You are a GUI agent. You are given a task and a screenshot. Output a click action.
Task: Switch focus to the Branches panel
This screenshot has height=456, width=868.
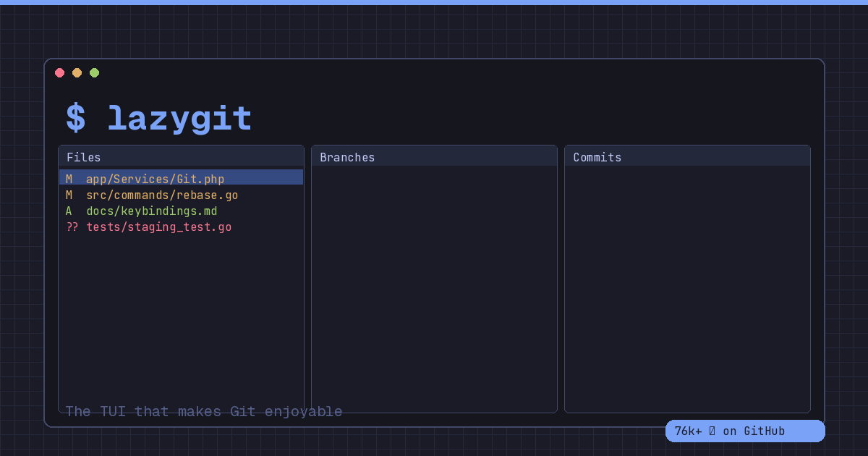(347, 157)
